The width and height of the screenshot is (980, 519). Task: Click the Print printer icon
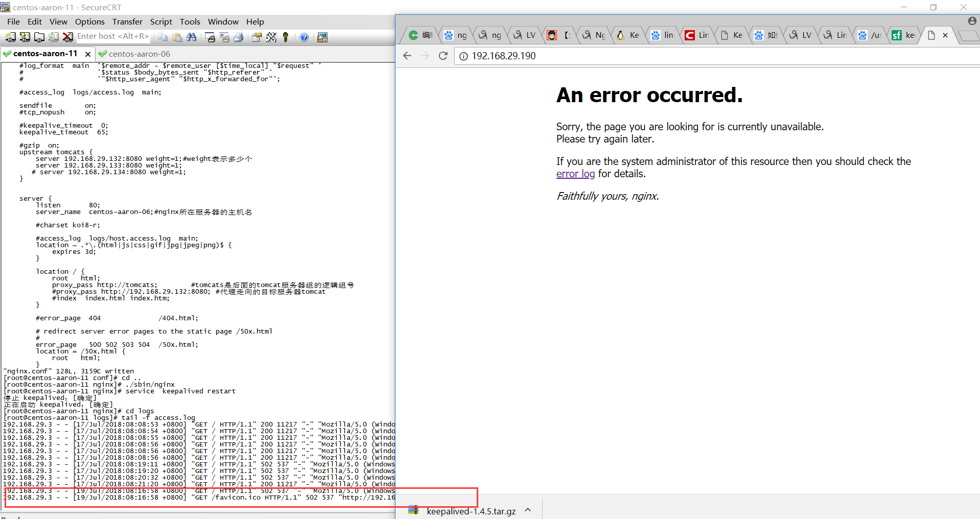pos(239,37)
